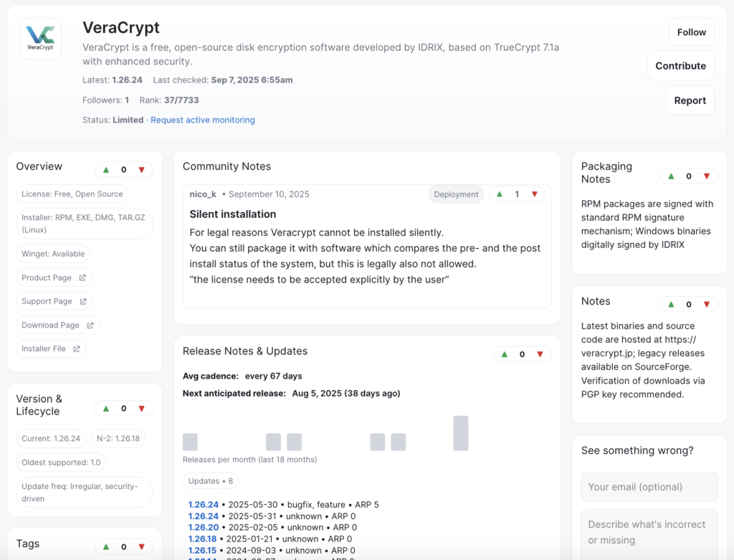The image size is (734, 560).
Task: Click Request active monitoring link
Action: pos(203,120)
